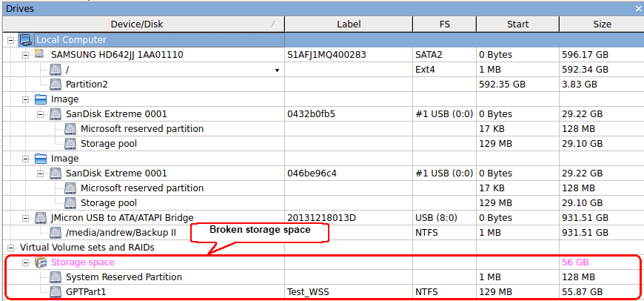Click the Storage space RAID icon
This screenshot has width=644, height=301.
(41, 262)
